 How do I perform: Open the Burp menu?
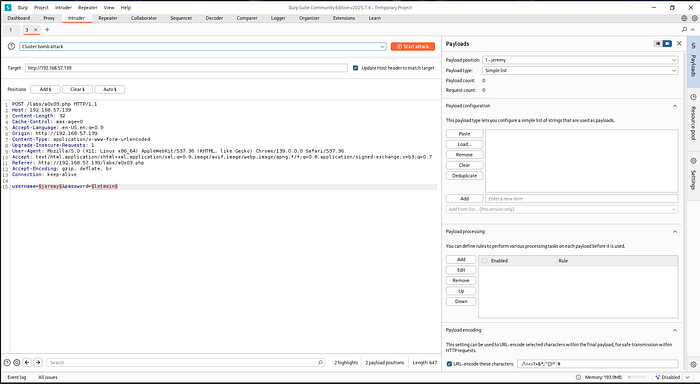(x=22, y=8)
